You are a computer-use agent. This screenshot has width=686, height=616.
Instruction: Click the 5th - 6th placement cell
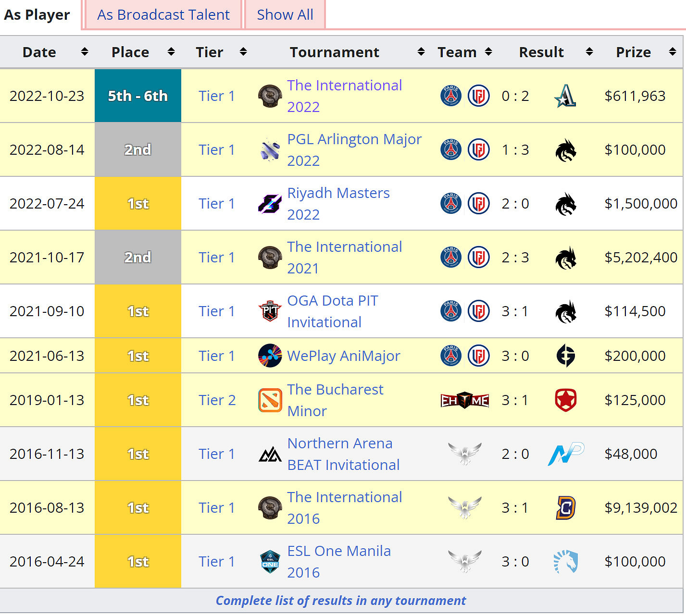pyautogui.click(x=137, y=96)
